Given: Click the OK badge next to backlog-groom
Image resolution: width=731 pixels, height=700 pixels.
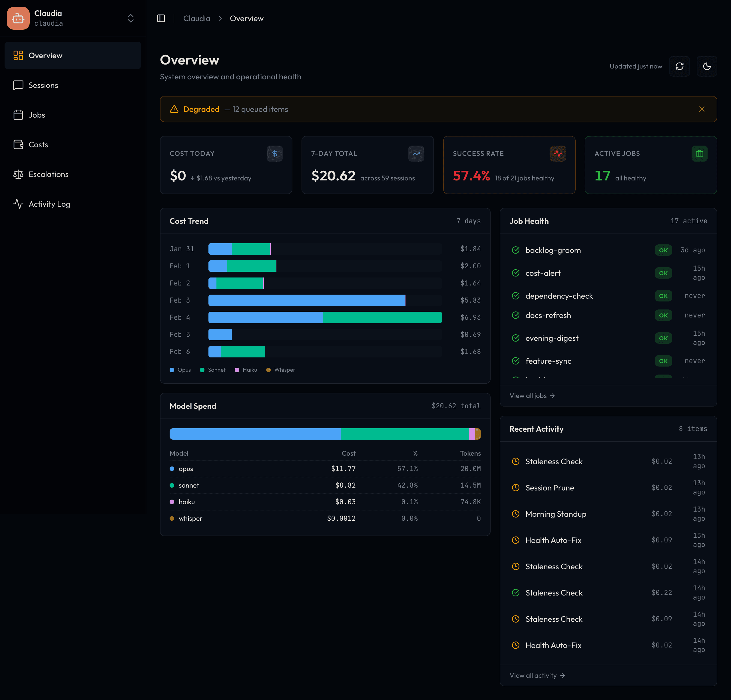Looking at the screenshot, I should (x=663, y=250).
